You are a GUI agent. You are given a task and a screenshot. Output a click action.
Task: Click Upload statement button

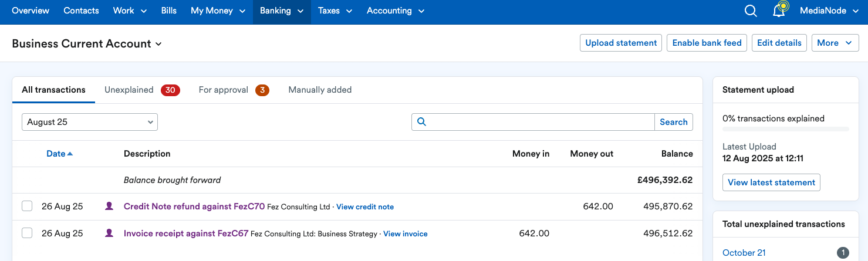click(x=621, y=43)
